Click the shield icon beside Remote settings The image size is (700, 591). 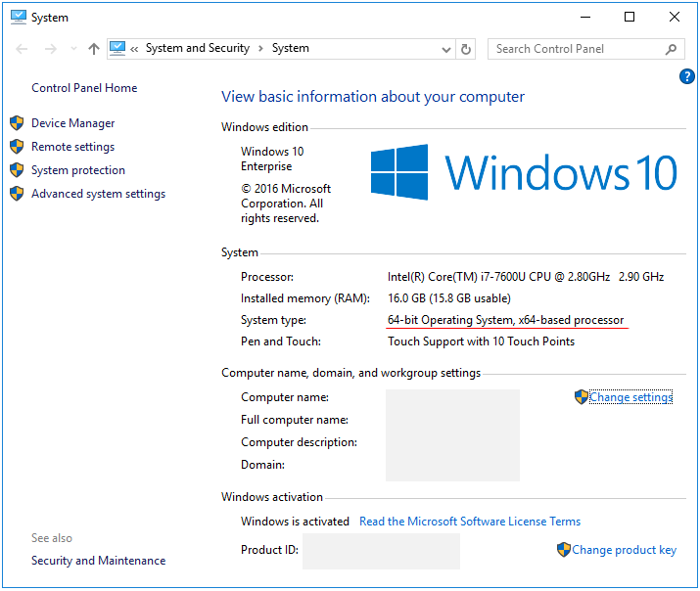tap(17, 147)
